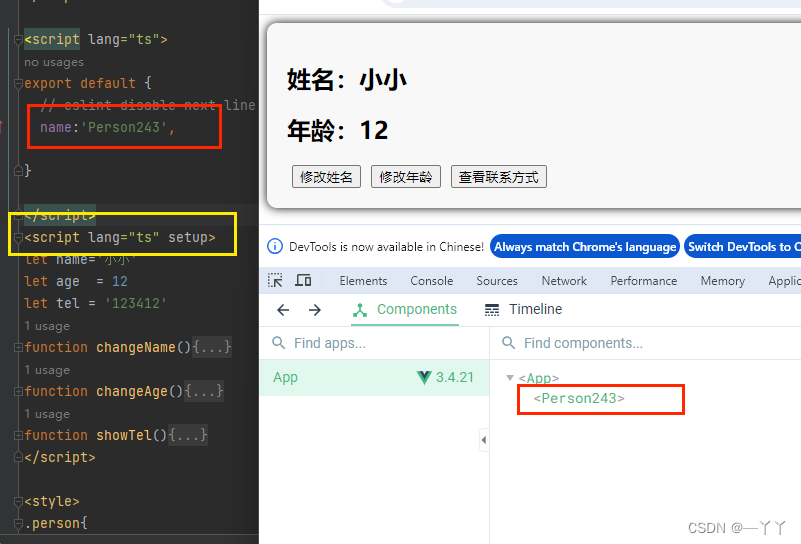
Task: Click '1 usage' hint above changeName
Action: [47, 326]
